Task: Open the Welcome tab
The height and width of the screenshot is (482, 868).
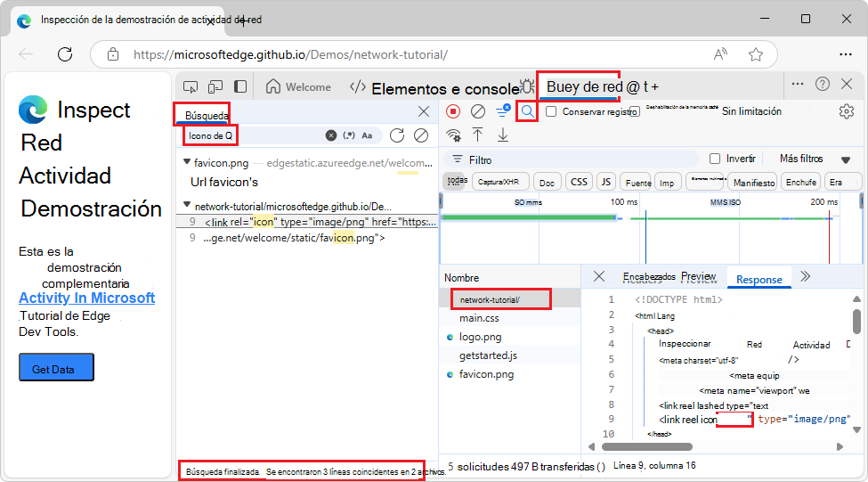Action: (298, 87)
